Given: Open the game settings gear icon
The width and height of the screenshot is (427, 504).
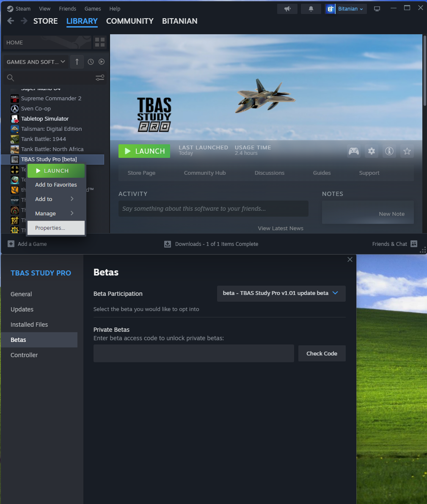Looking at the screenshot, I should pos(371,151).
